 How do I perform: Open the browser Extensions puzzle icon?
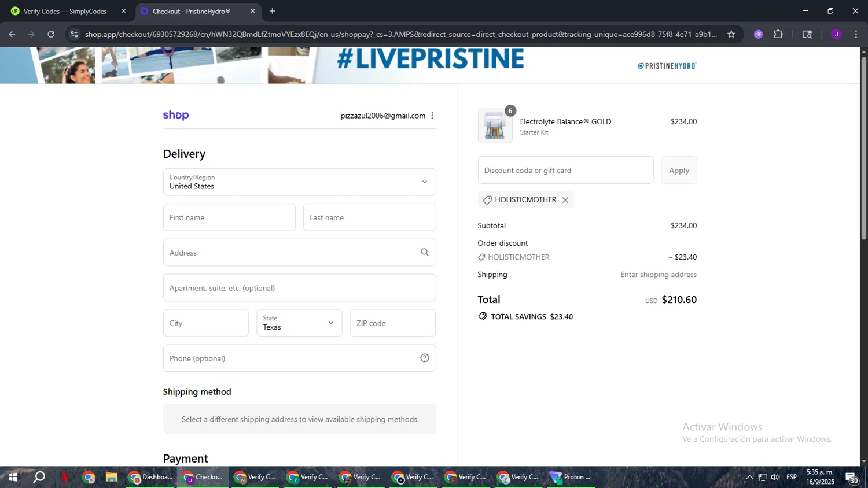tap(778, 34)
